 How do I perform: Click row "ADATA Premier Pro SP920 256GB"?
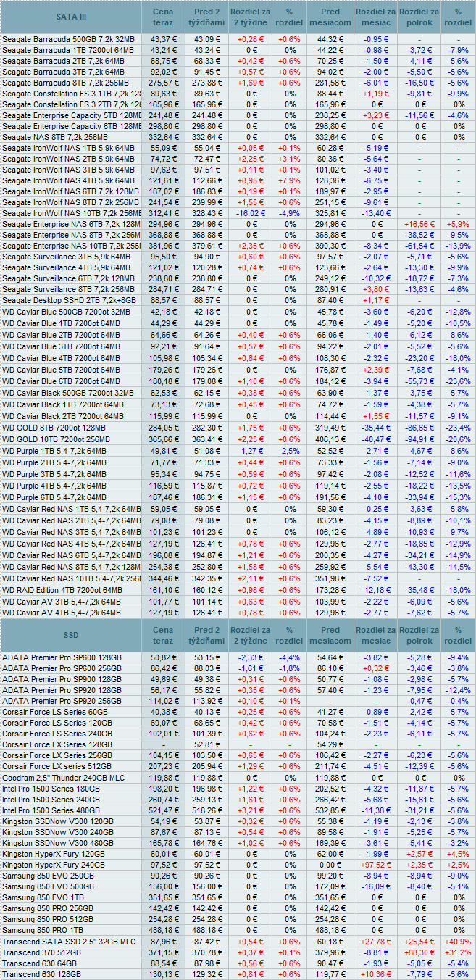(x=238, y=701)
